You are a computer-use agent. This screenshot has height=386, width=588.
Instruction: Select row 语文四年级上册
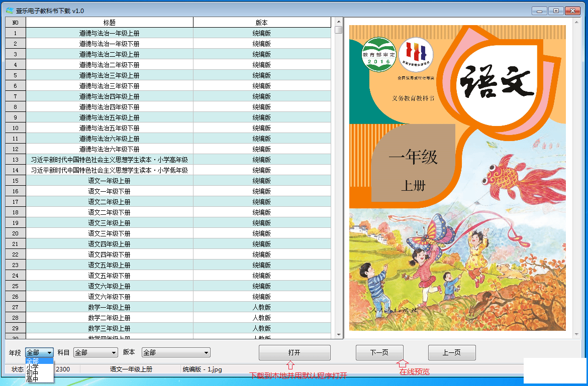[x=168, y=244]
